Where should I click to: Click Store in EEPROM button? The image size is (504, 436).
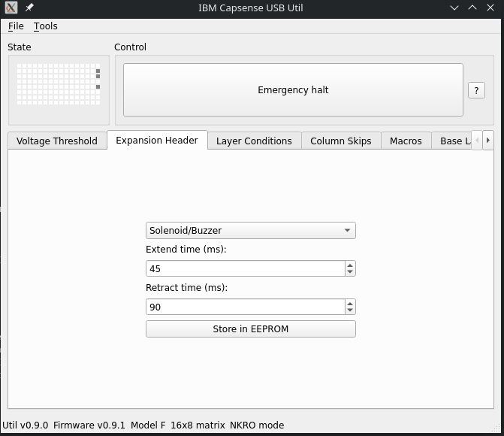point(250,329)
